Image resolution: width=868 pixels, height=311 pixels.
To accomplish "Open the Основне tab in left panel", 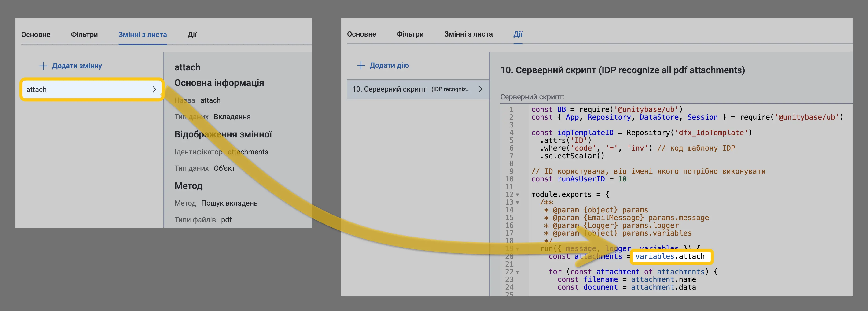I will pyautogui.click(x=36, y=34).
